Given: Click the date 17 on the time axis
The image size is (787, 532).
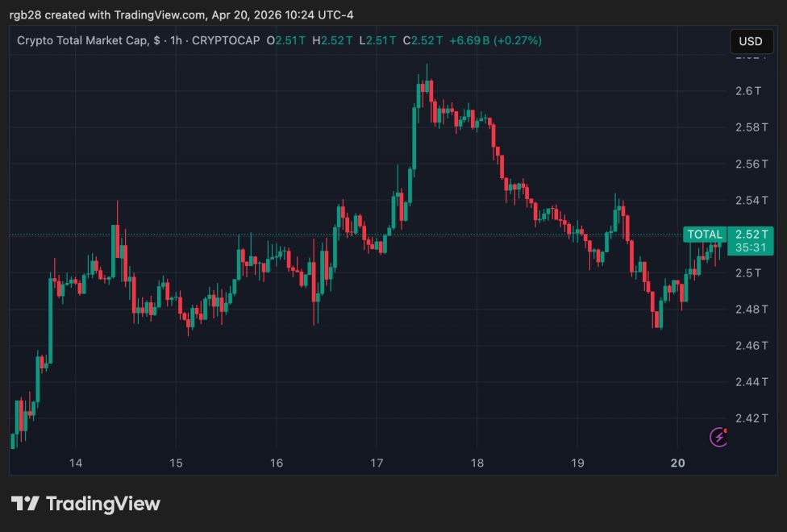Looking at the screenshot, I should [376, 463].
